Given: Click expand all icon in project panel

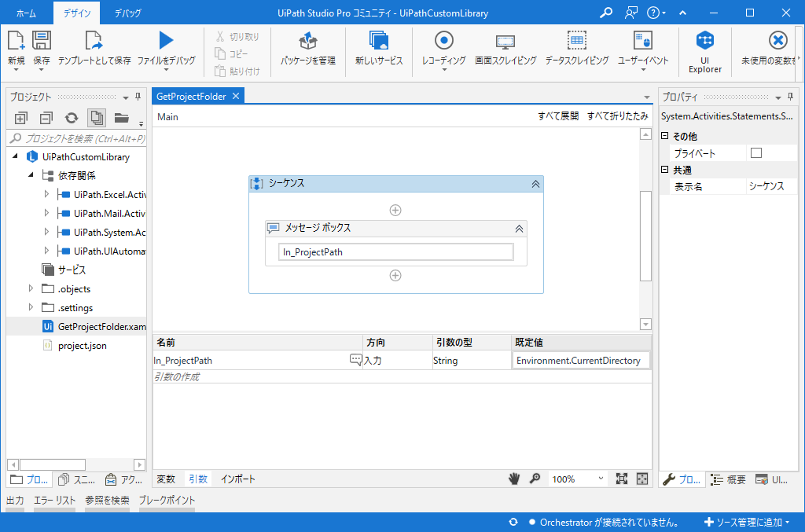Looking at the screenshot, I should [20, 119].
